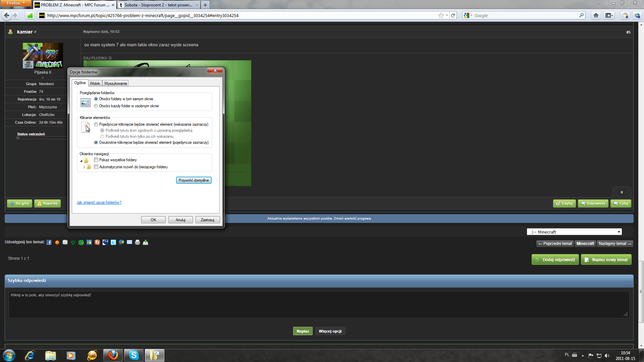This screenshot has width=644, height=362.
Task: Click the quick reply text area
Action: (x=319, y=304)
